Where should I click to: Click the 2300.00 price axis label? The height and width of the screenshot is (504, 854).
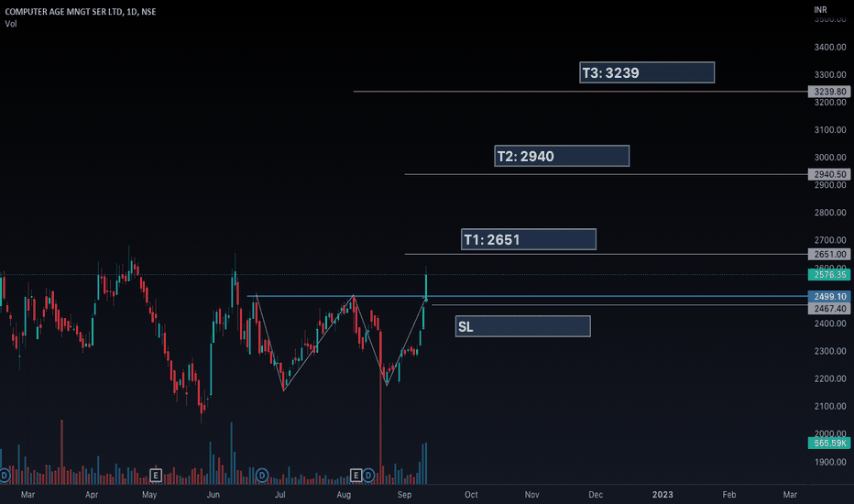pos(830,351)
